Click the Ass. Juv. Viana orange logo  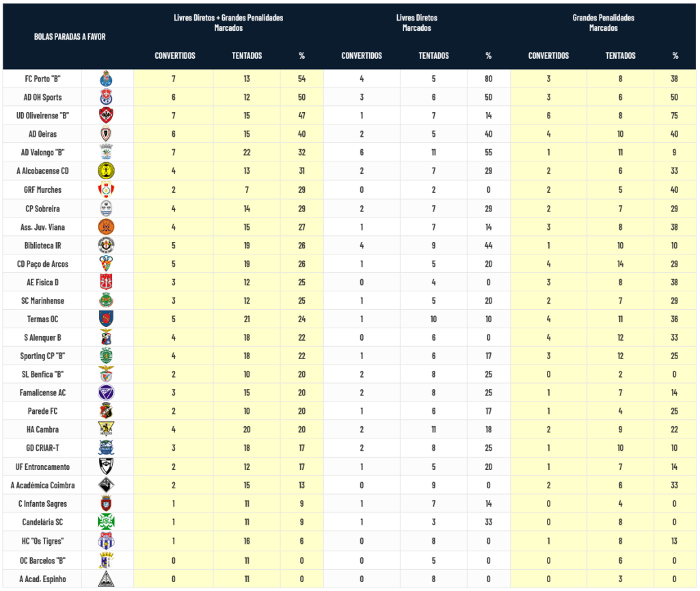[106, 226]
